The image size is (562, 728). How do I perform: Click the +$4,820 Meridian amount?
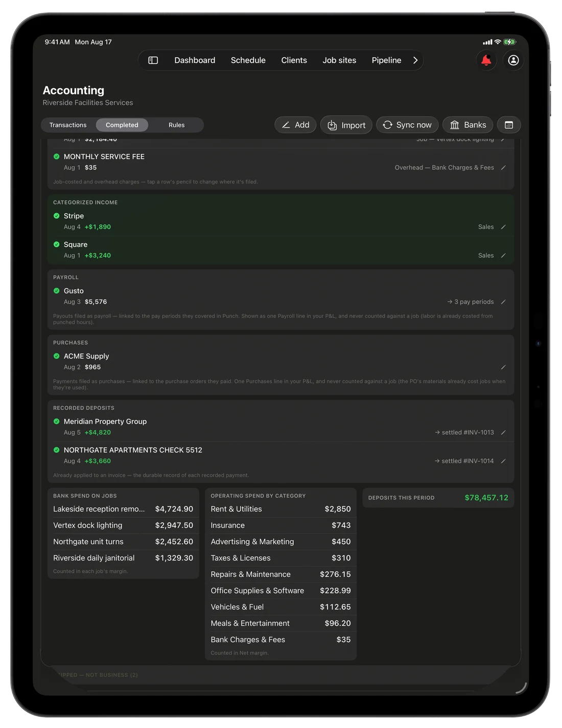coord(98,432)
